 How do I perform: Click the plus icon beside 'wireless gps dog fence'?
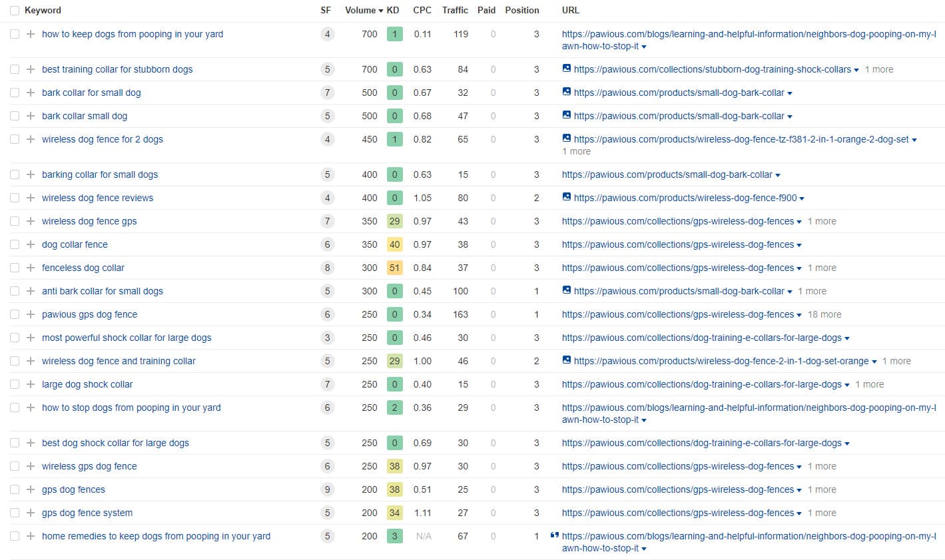pyautogui.click(x=31, y=466)
